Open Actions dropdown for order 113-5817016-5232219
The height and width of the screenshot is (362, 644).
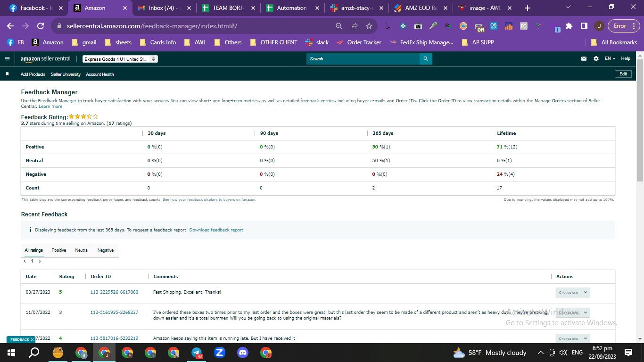pos(572,338)
